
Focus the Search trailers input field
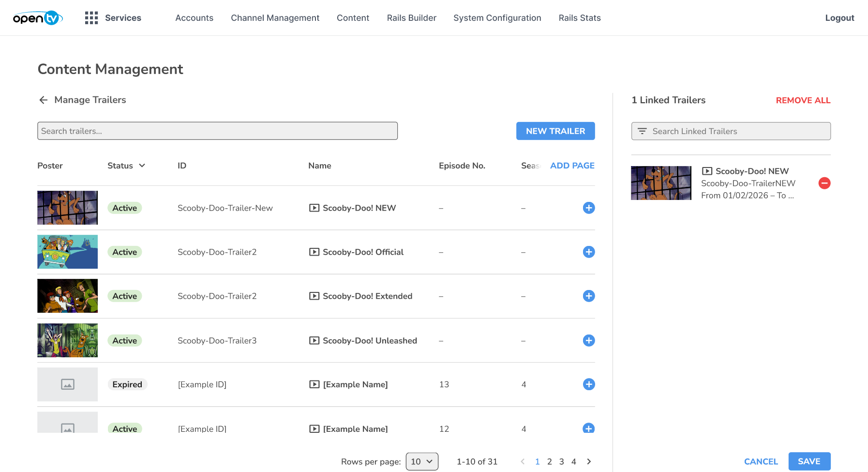coord(218,131)
